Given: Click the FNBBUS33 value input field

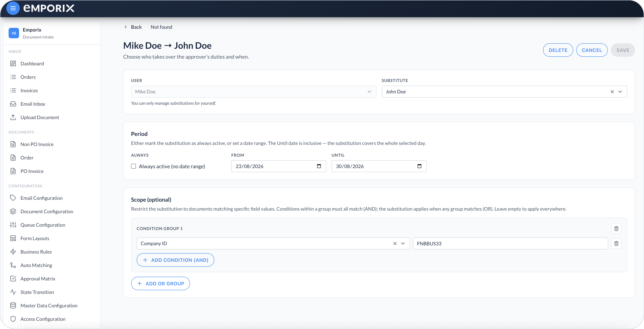Looking at the screenshot, I should pos(510,243).
